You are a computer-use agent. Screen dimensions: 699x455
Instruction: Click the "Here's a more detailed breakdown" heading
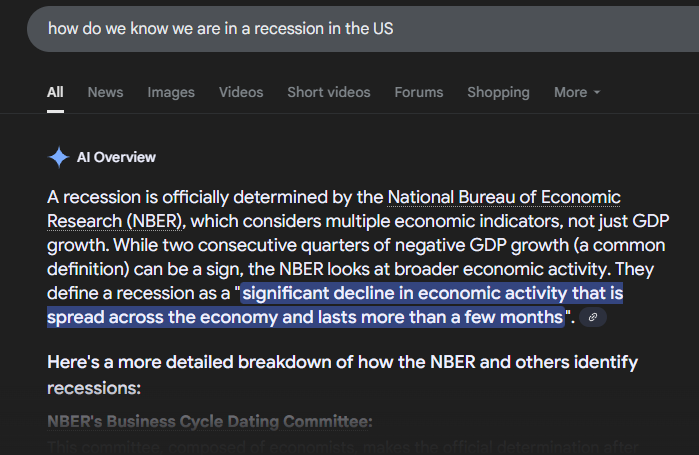coord(340,361)
